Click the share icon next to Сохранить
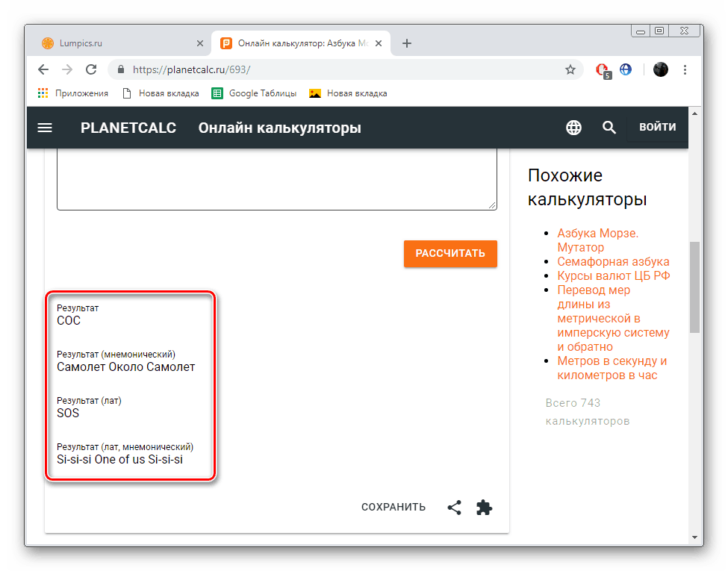This screenshot has height=571, width=728. click(x=454, y=508)
